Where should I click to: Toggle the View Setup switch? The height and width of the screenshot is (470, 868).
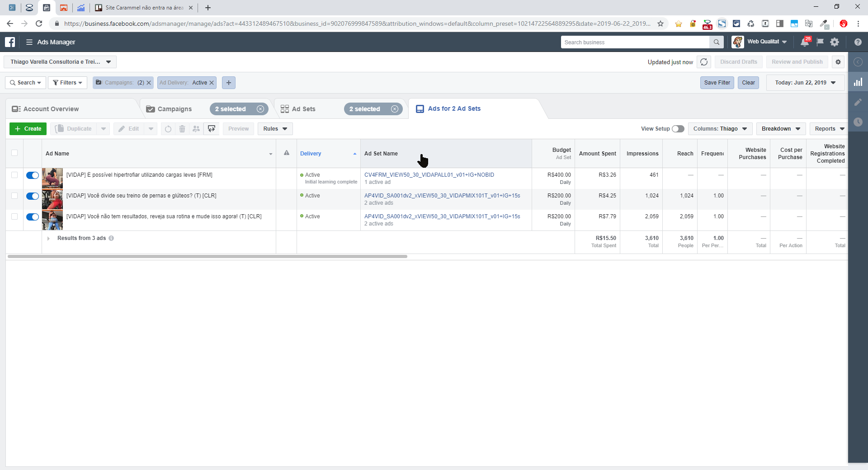678,129
